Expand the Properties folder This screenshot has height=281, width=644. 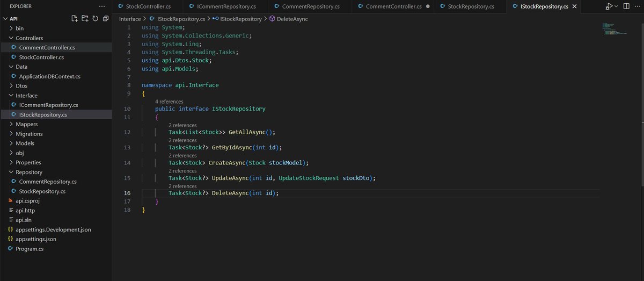pyautogui.click(x=11, y=162)
